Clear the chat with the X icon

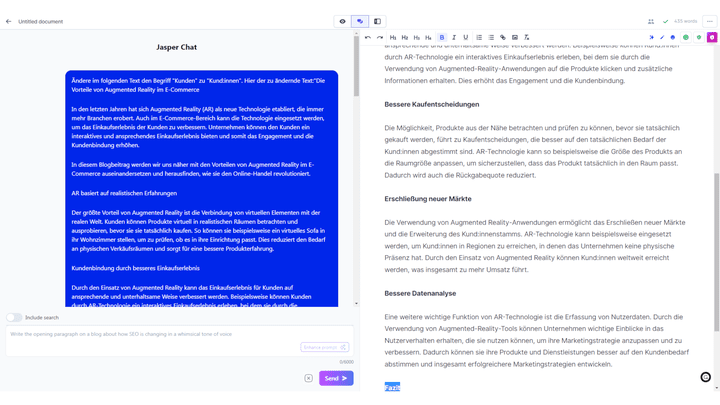[308, 378]
